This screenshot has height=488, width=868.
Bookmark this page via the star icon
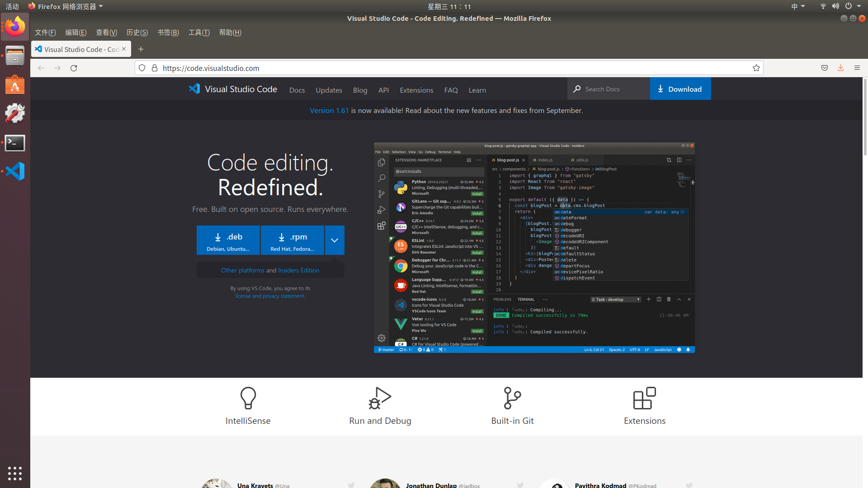[756, 68]
